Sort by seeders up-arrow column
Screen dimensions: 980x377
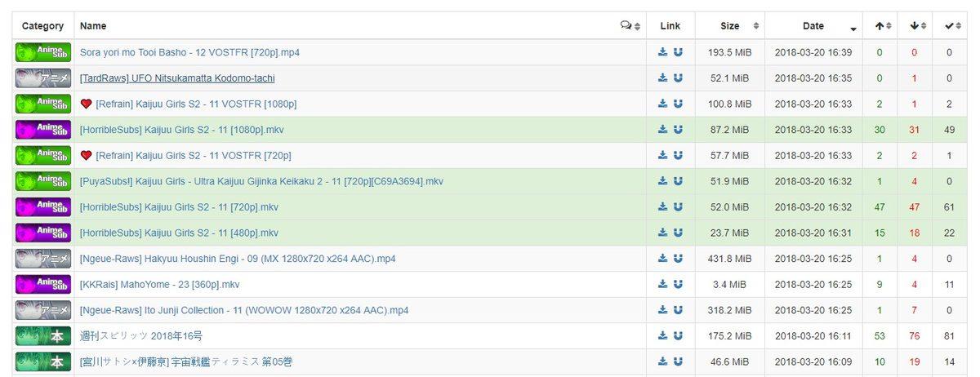(880, 26)
